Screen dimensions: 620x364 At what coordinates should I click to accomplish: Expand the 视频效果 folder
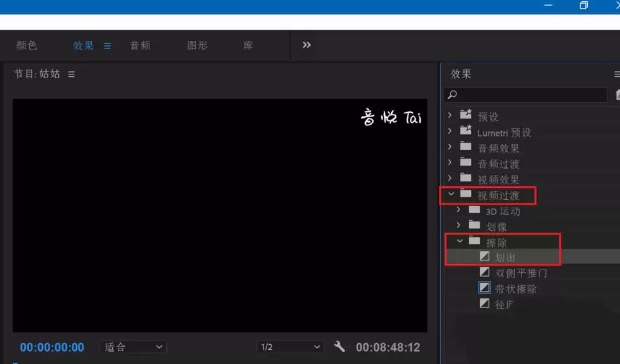click(x=449, y=179)
